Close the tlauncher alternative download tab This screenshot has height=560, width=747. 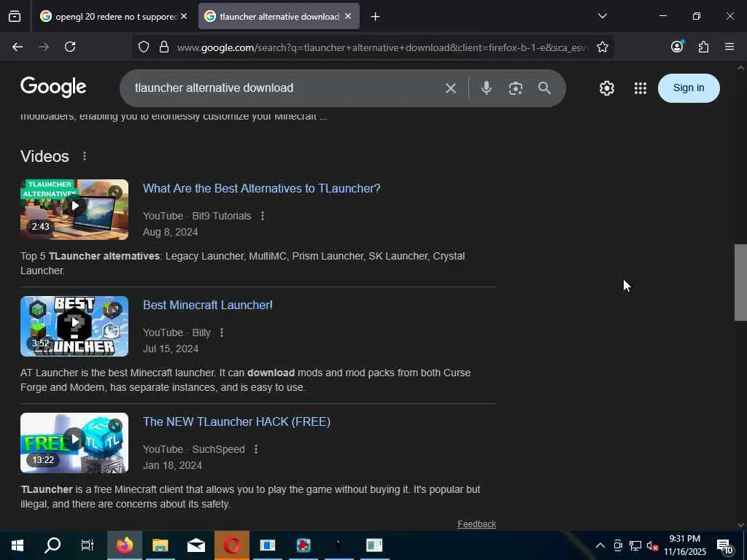(x=348, y=17)
